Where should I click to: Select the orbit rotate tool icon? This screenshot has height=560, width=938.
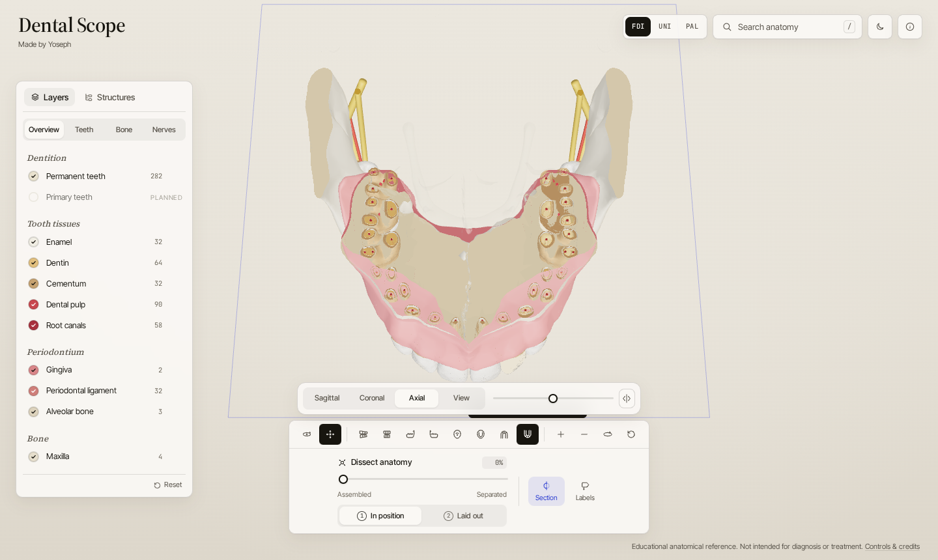307,434
